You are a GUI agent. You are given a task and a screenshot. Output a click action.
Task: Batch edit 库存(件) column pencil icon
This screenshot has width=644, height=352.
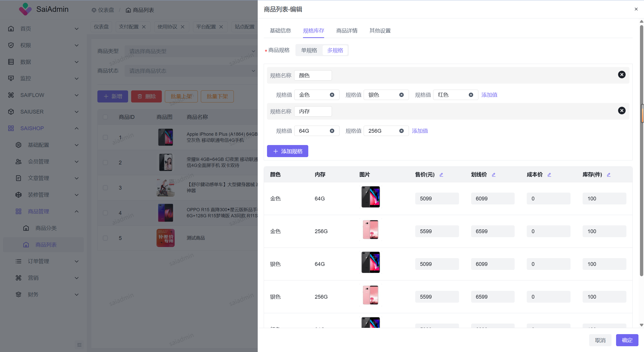pos(609,175)
